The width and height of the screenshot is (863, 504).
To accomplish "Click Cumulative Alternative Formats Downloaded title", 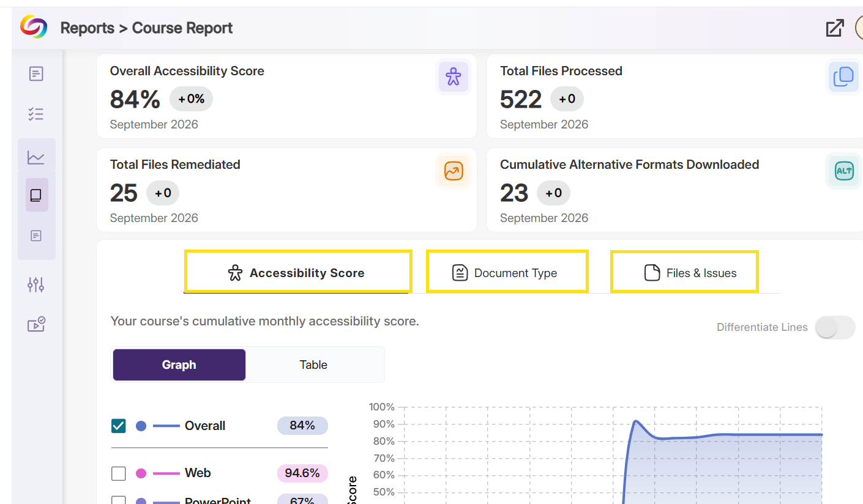I will [x=630, y=165].
